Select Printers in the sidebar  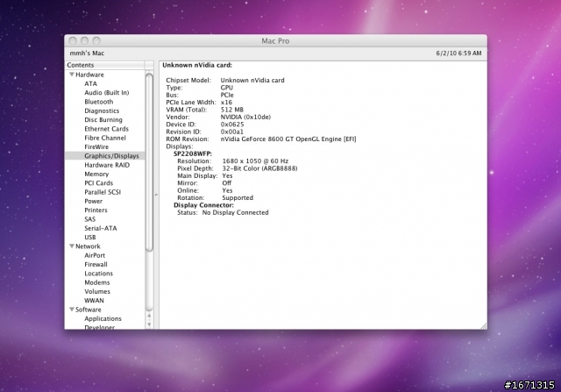[x=96, y=210]
